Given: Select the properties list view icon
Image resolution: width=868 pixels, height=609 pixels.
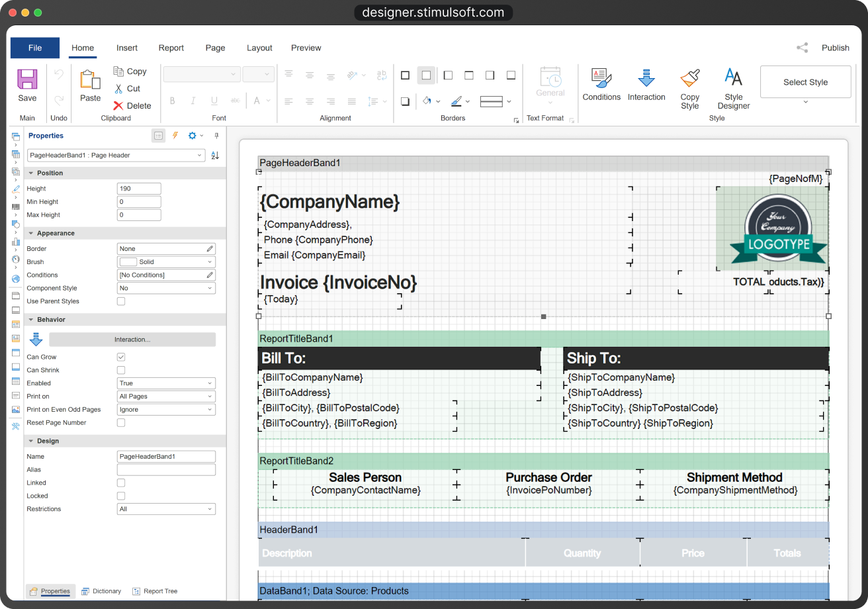Looking at the screenshot, I should click(158, 136).
